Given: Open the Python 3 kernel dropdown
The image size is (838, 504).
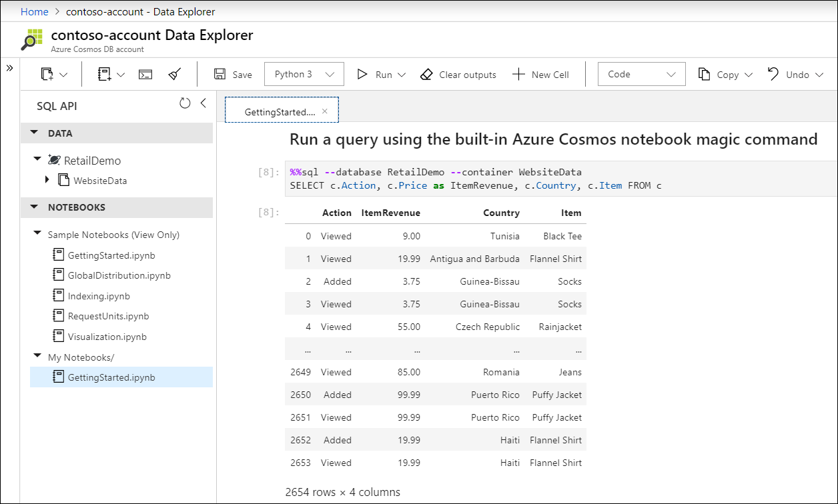Looking at the screenshot, I should (304, 74).
